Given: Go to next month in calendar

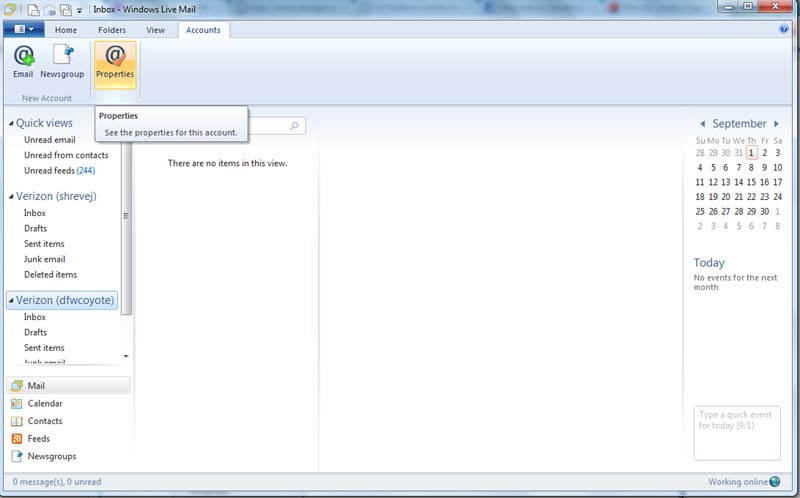Looking at the screenshot, I should tap(777, 124).
